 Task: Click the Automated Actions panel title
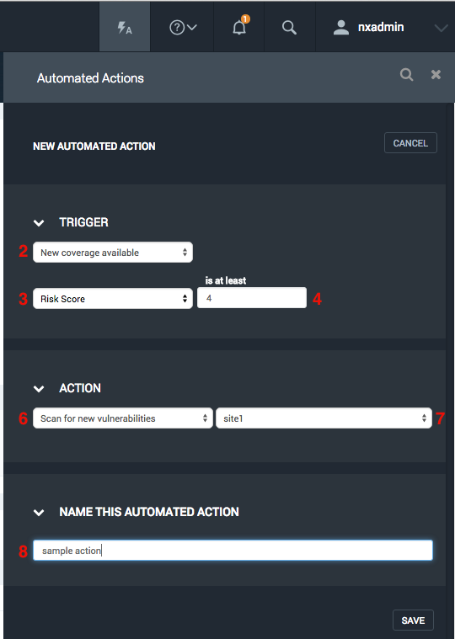pos(91,78)
